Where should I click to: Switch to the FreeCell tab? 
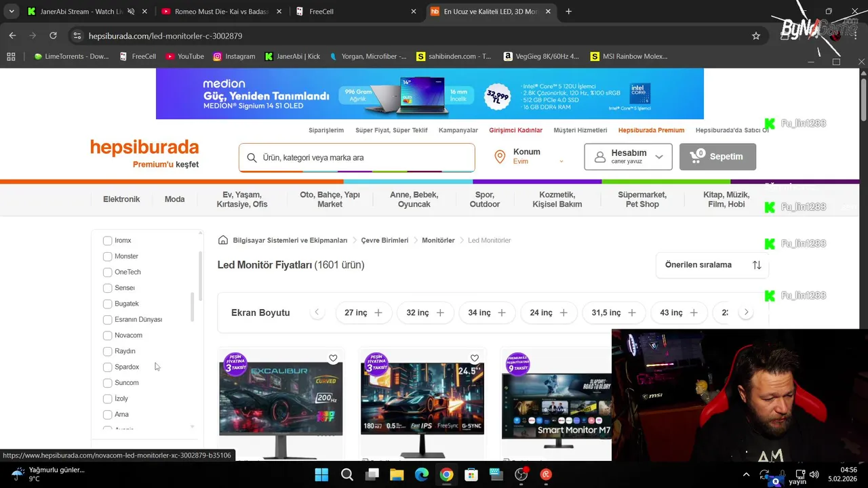click(x=356, y=12)
